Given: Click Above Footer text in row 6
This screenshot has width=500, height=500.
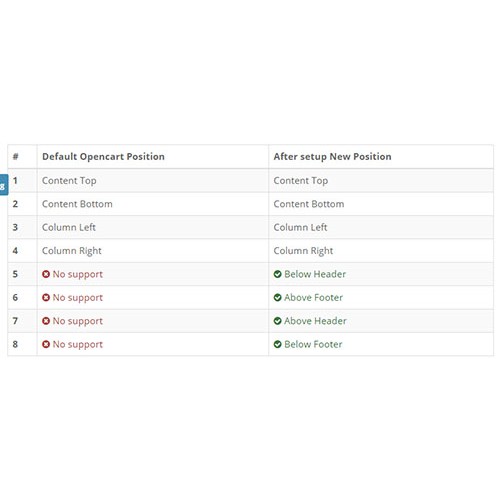Looking at the screenshot, I should tap(313, 297).
